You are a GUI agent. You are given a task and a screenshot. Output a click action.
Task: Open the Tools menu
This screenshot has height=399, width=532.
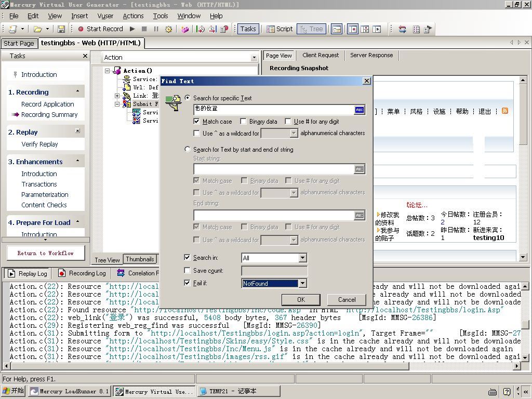[161, 16]
